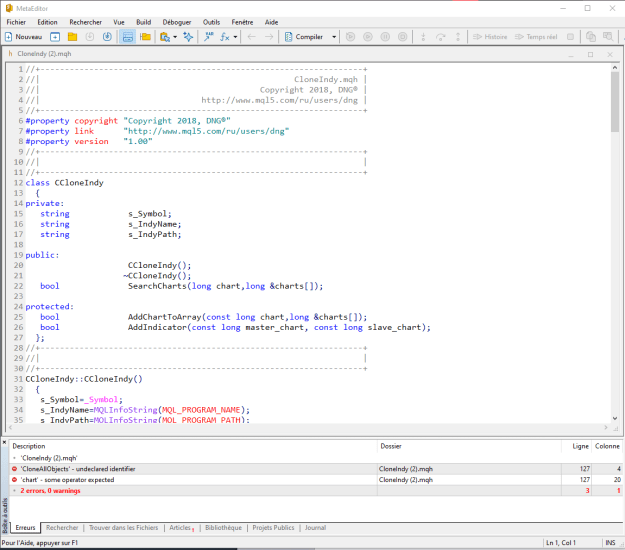Toggle the Navigator folder panel icon
Screen dimensions: 625x550
click(x=145, y=37)
